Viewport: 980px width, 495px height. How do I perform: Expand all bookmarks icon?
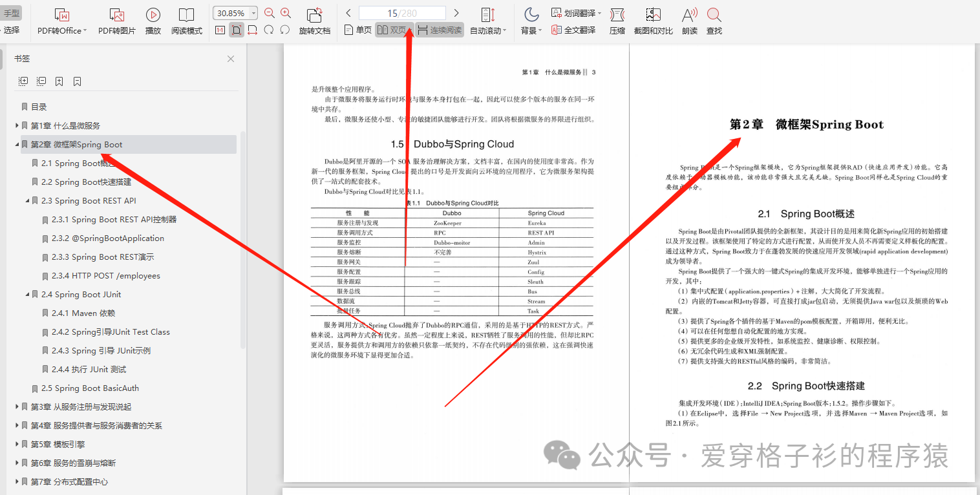click(x=23, y=81)
